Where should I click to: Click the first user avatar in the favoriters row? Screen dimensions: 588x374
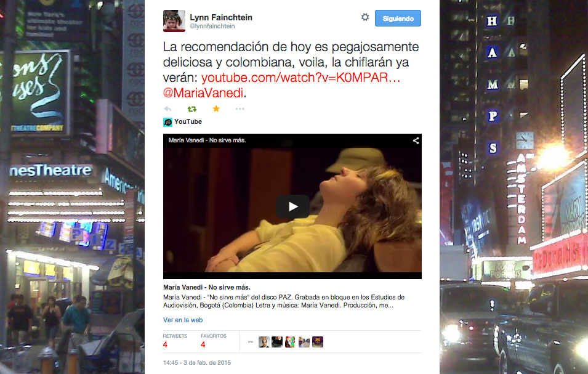264,342
